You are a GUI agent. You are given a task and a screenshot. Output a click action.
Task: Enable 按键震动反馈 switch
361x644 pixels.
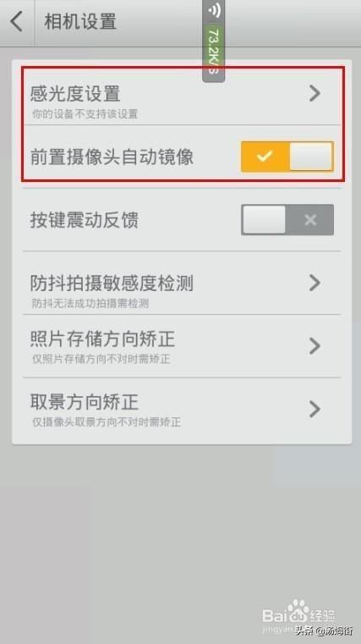tap(287, 220)
